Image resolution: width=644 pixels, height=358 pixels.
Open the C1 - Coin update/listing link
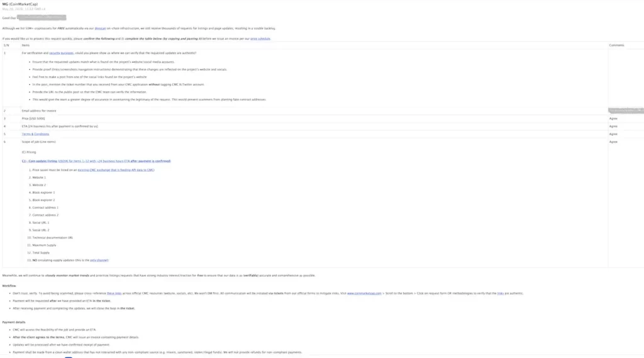[96, 161]
